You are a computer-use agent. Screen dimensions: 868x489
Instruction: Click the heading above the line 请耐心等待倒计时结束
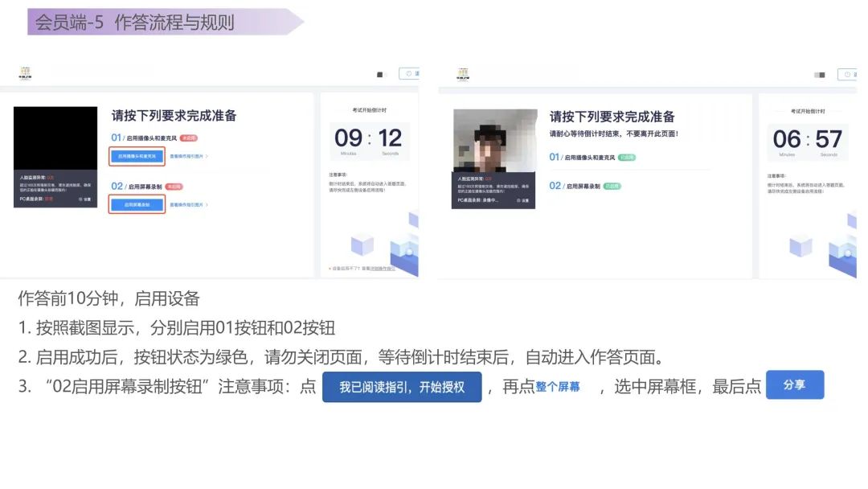tap(612, 117)
